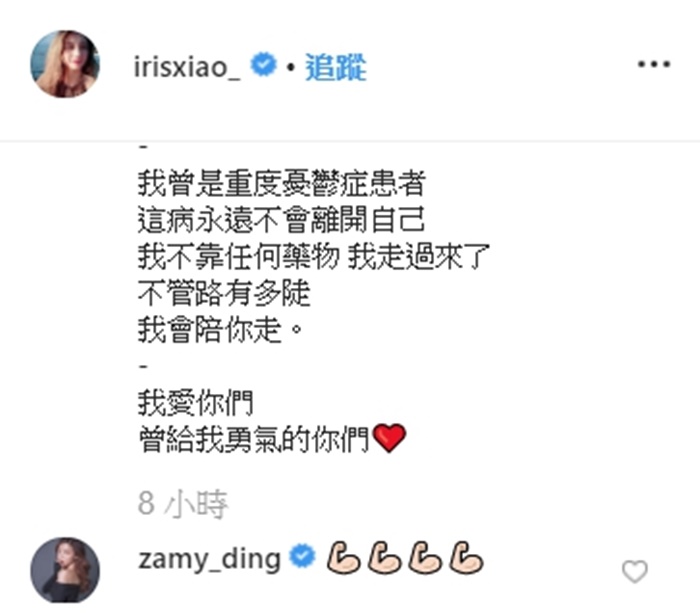Image resolution: width=700 pixels, height=613 pixels.
Task: Click the verified badge beside irisxiao_
Action: click(x=263, y=65)
